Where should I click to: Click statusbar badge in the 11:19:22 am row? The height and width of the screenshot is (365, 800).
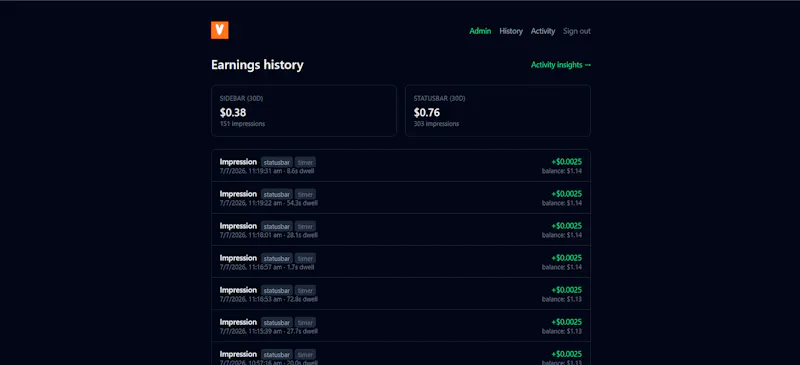[277, 194]
